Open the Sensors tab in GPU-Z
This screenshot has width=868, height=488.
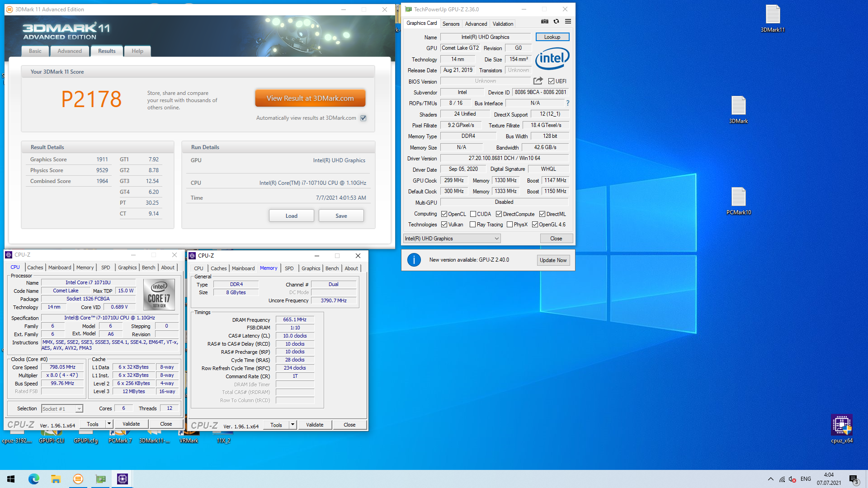click(x=451, y=24)
